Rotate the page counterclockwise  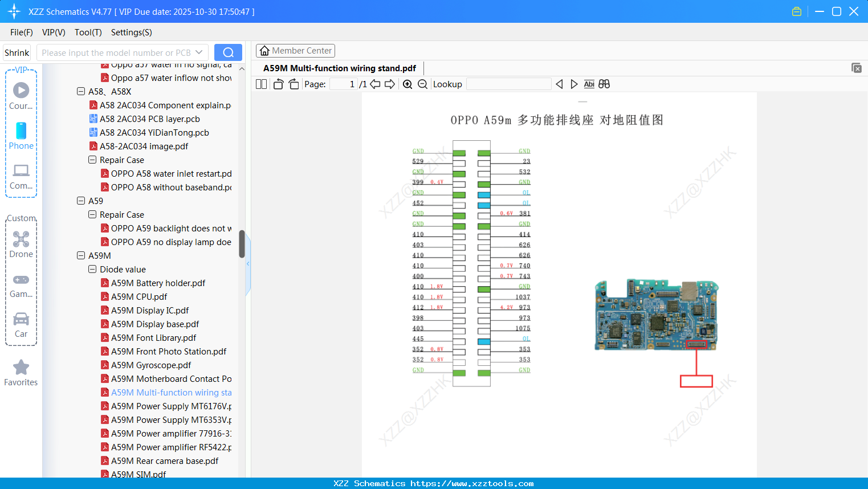[x=278, y=84]
